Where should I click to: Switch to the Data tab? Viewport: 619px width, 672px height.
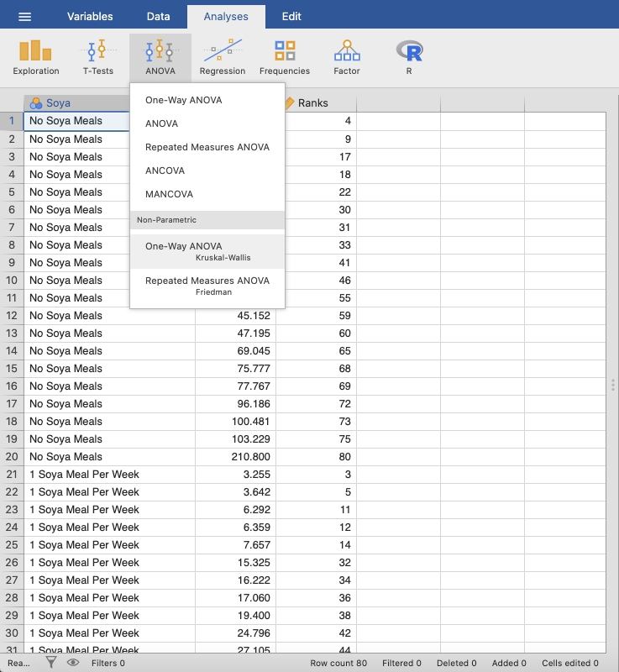click(158, 16)
